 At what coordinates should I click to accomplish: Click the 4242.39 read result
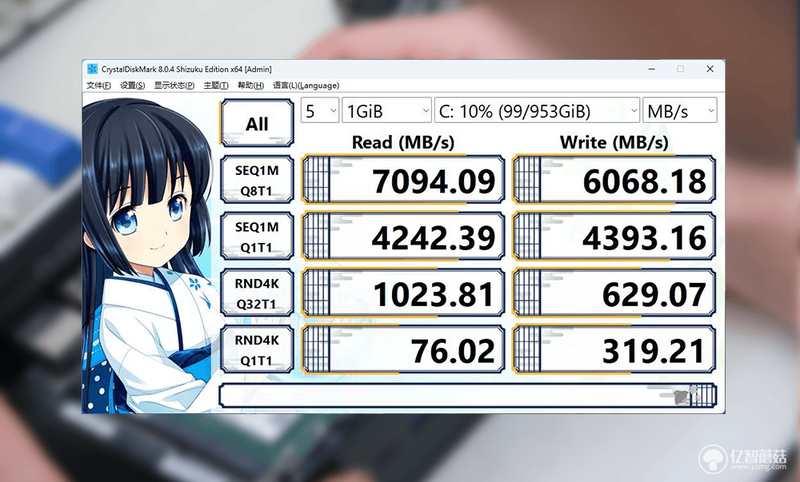click(403, 237)
